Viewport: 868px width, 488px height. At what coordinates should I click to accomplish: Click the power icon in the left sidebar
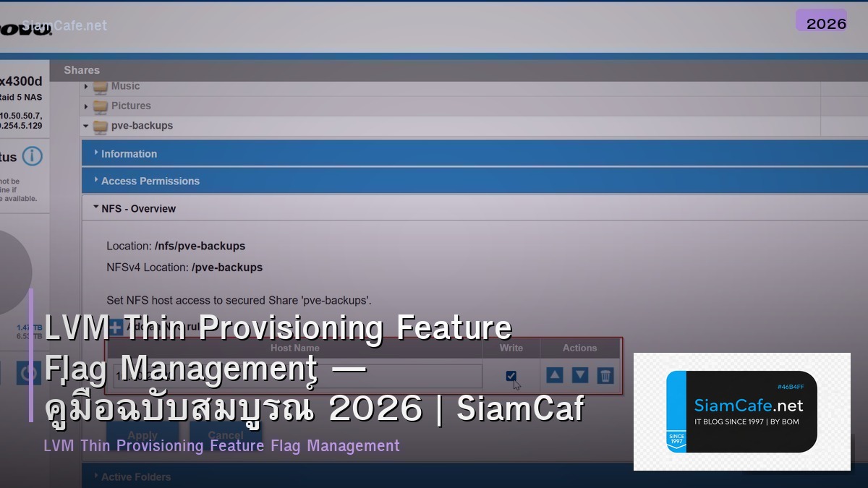click(x=27, y=373)
